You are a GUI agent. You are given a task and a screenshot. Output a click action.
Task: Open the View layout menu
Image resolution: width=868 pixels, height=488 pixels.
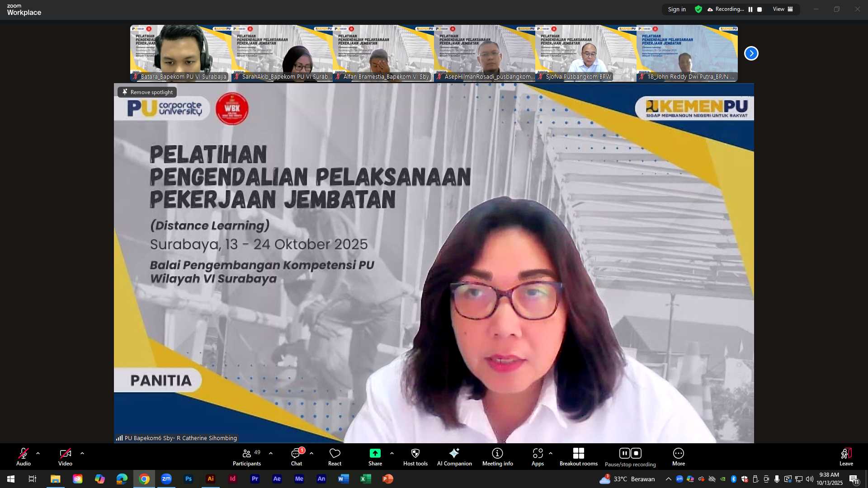point(783,9)
